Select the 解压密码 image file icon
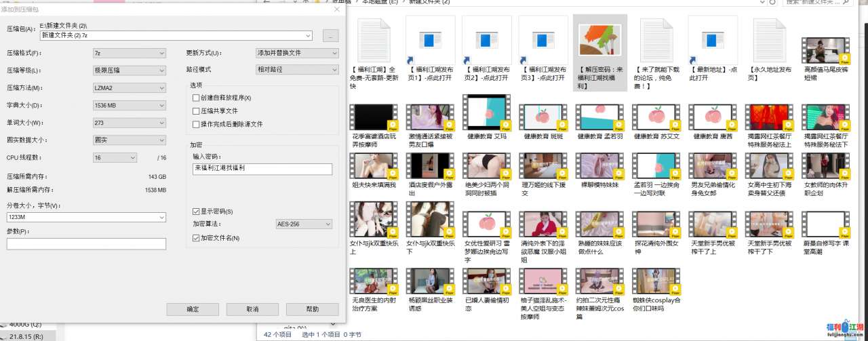868x341 pixels. [x=599, y=39]
